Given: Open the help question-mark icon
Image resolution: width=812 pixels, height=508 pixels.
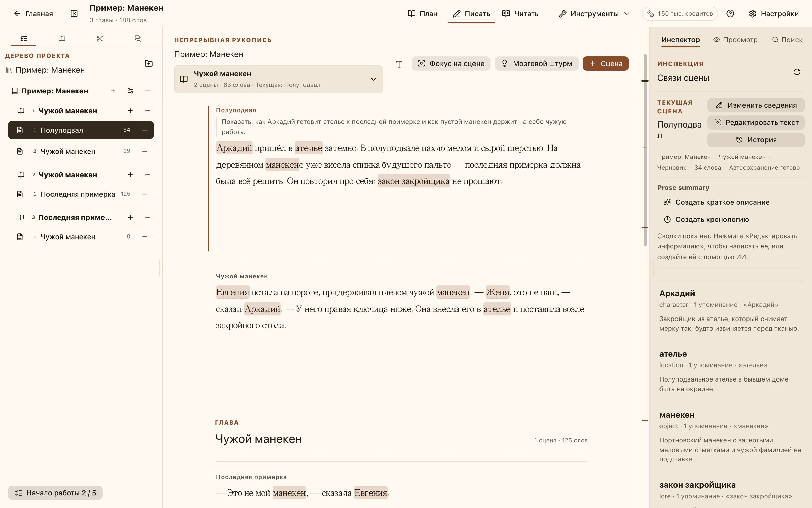Looking at the screenshot, I should [730, 14].
